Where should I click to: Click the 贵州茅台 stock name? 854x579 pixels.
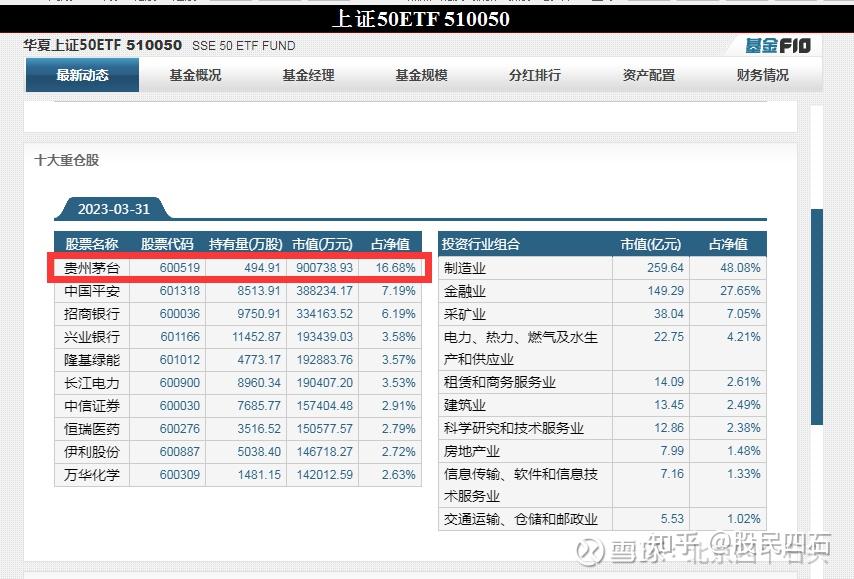[x=94, y=266]
